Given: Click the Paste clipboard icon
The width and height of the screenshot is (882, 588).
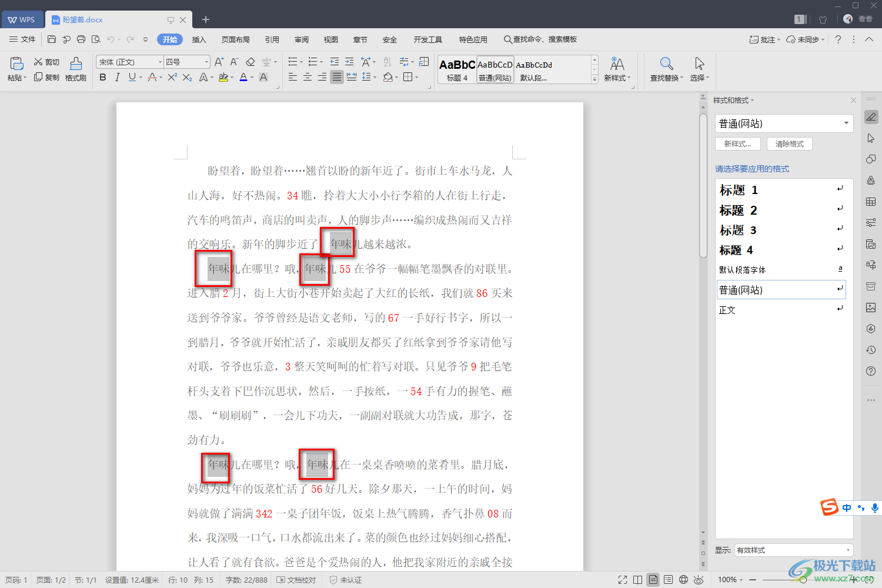Looking at the screenshot, I should tap(16, 64).
